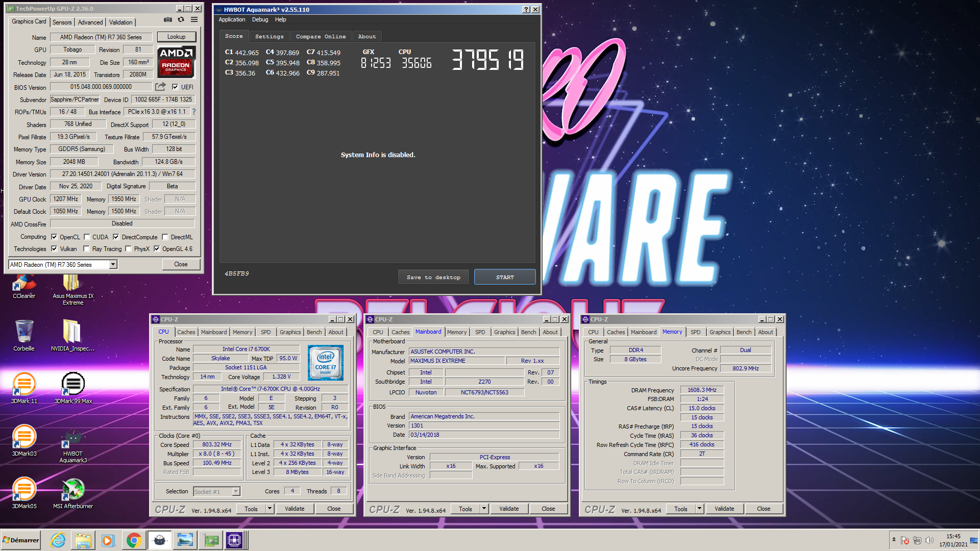Open the Sensors tab in GPU-Z
The width and height of the screenshot is (980, 551).
coord(62,22)
